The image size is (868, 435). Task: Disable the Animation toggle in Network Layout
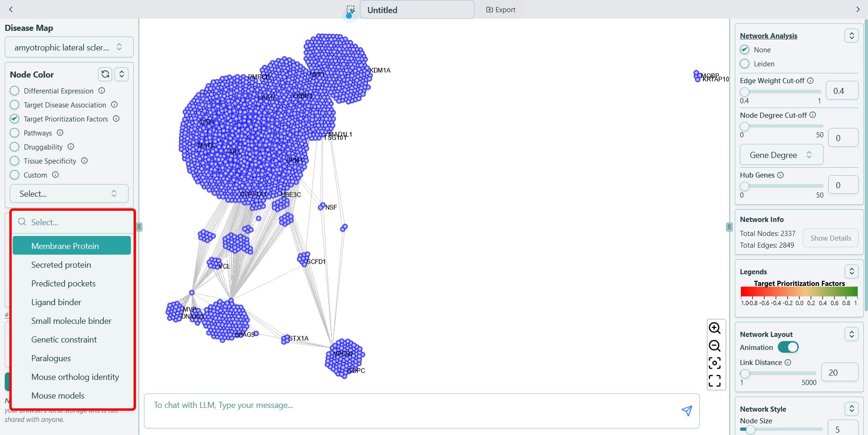click(788, 347)
